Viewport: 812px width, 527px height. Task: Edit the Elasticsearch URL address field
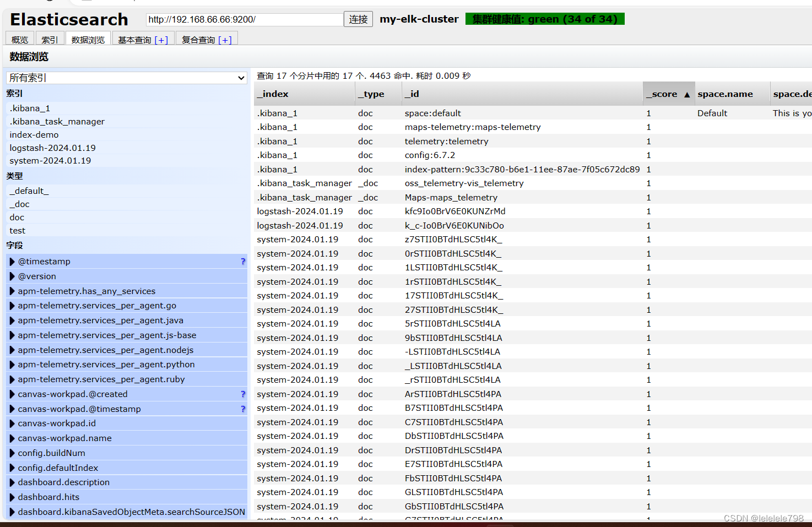245,19
